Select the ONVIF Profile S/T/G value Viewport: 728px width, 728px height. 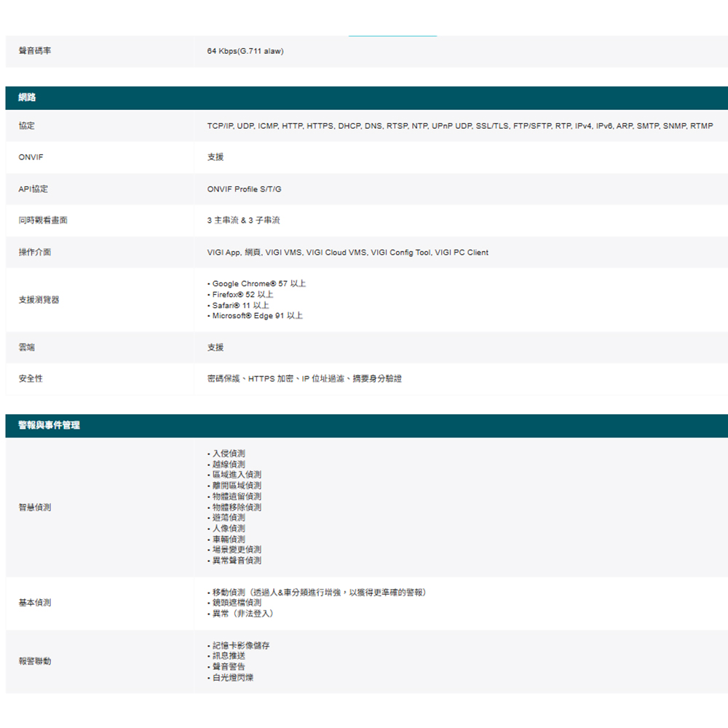(244, 189)
